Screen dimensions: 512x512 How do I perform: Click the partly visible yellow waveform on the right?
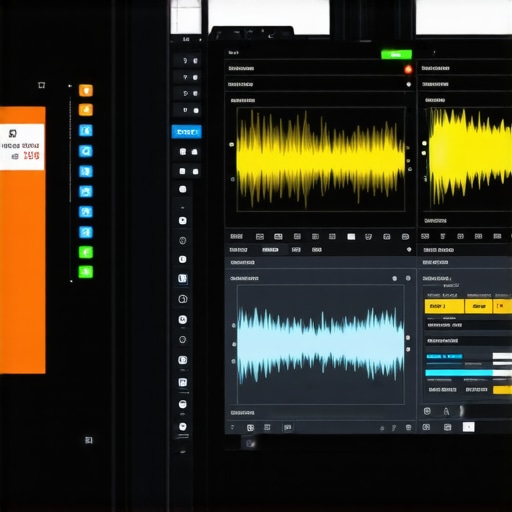tap(470, 157)
